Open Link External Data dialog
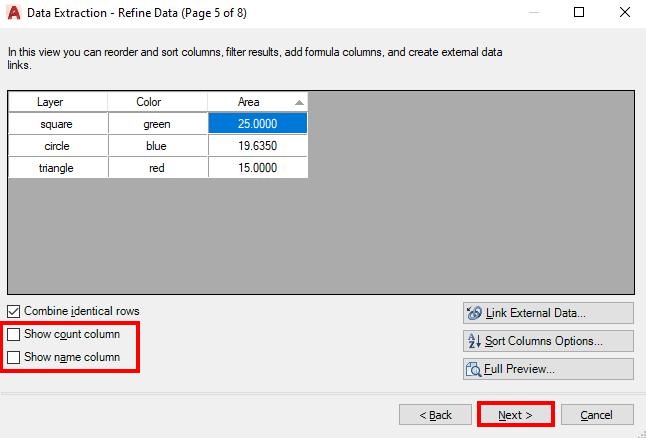The image size is (646, 438). tap(548, 313)
